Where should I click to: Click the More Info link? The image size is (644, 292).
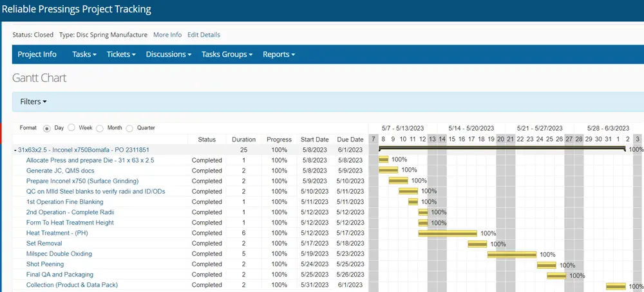[167, 35]
